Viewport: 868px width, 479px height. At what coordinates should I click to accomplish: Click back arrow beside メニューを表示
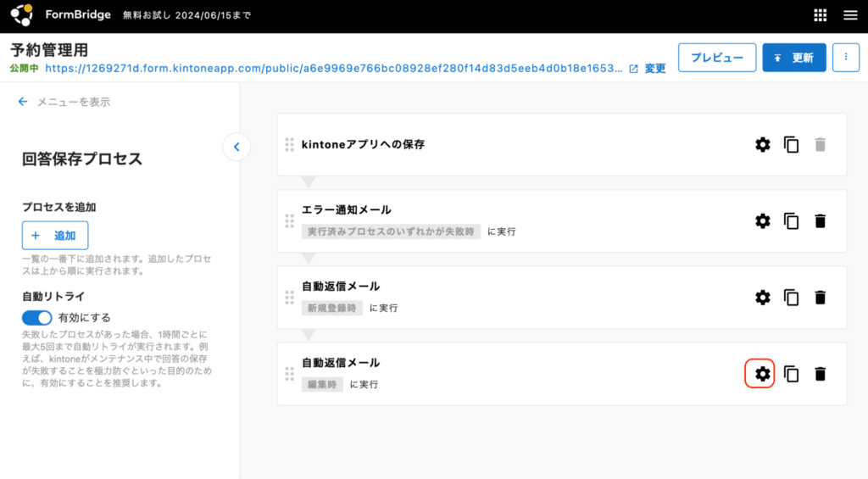pyautogui.click(x=23, y=102)
